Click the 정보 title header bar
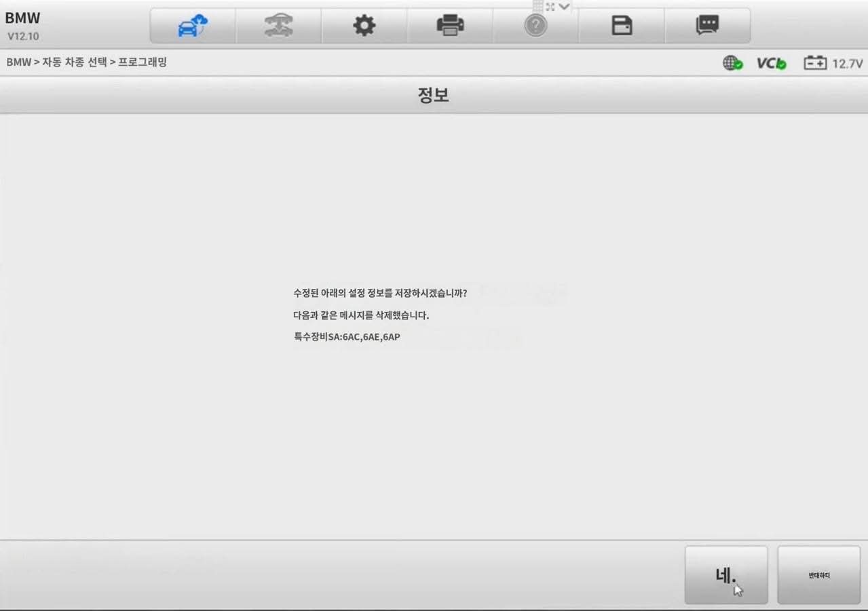The width and height of the screenshot is (868, 611). pyautogui.click(x=434, y=95)
